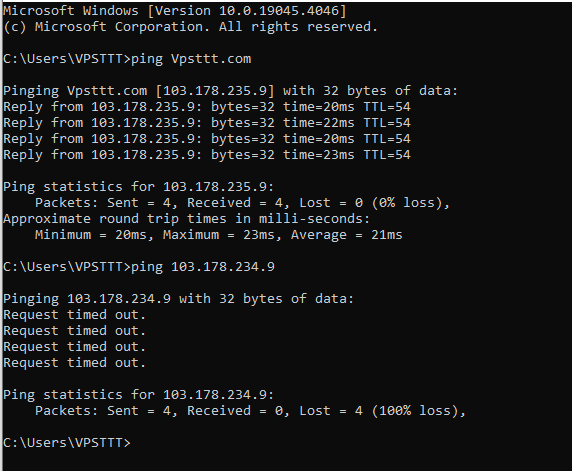Click the Microsoft Corporation copyright line

[x=190, y=27]
